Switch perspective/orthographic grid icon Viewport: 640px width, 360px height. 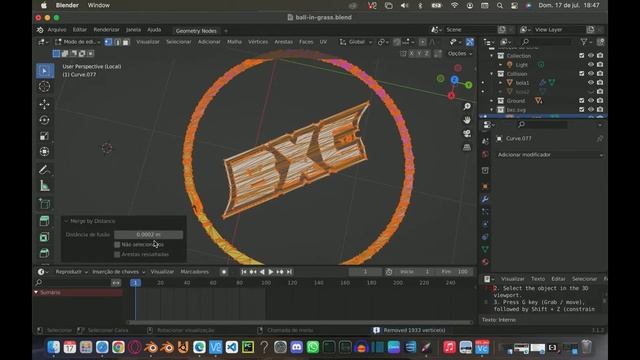pyautogui.click(x=467, y=147)
